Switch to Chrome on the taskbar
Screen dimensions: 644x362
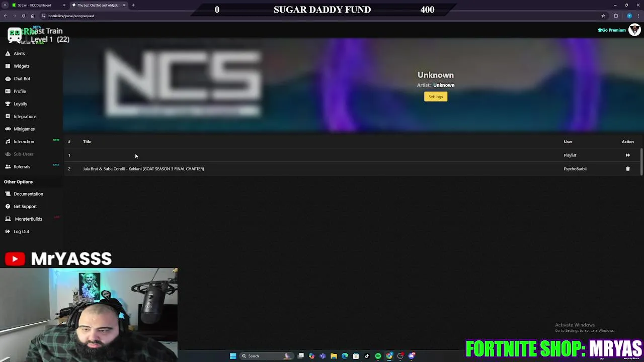389,356
